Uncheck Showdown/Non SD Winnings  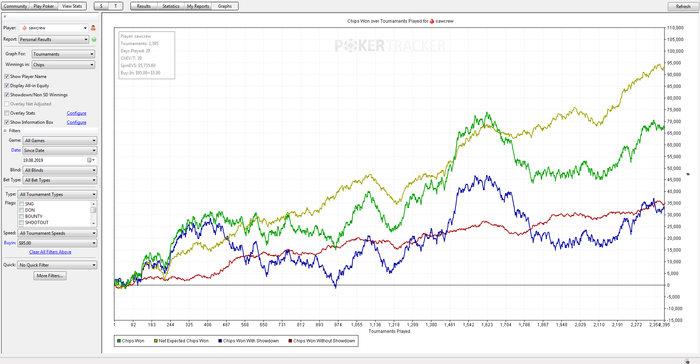point(7,95)
